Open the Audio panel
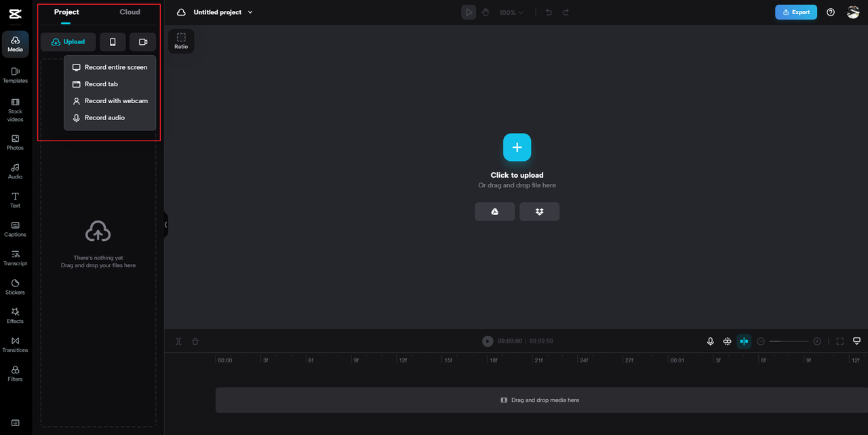 coord(15,171)
